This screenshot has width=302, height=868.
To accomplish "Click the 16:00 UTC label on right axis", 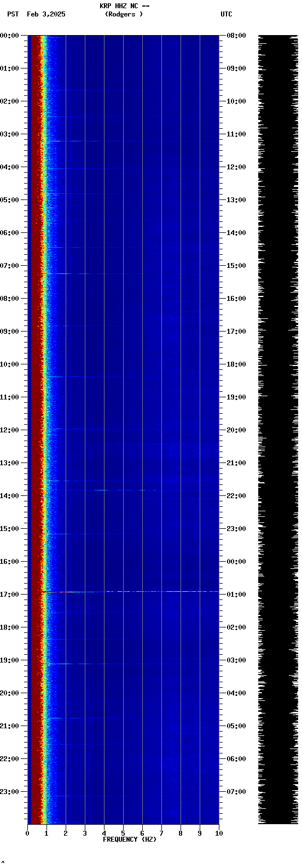I will [236, 299].
